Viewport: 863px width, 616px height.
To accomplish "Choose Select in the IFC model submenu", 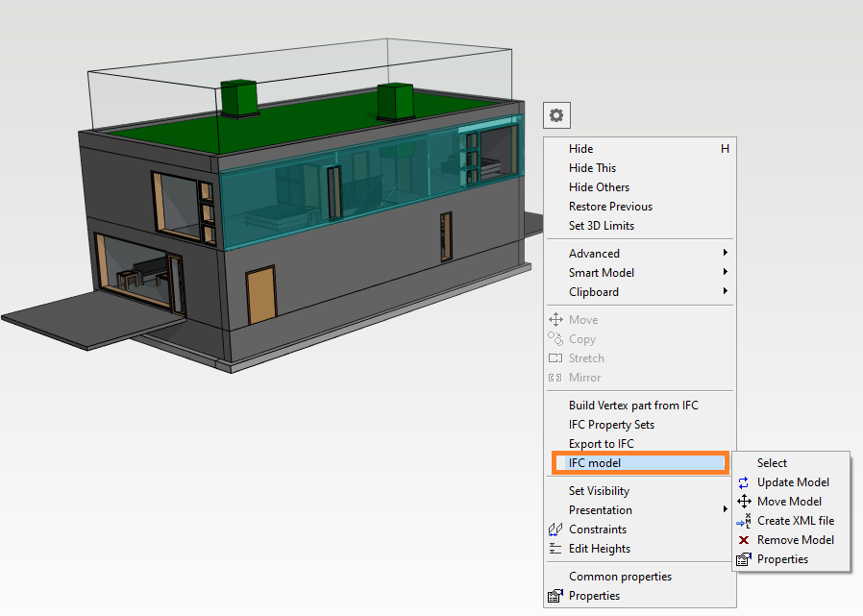I will click(772, 462).
